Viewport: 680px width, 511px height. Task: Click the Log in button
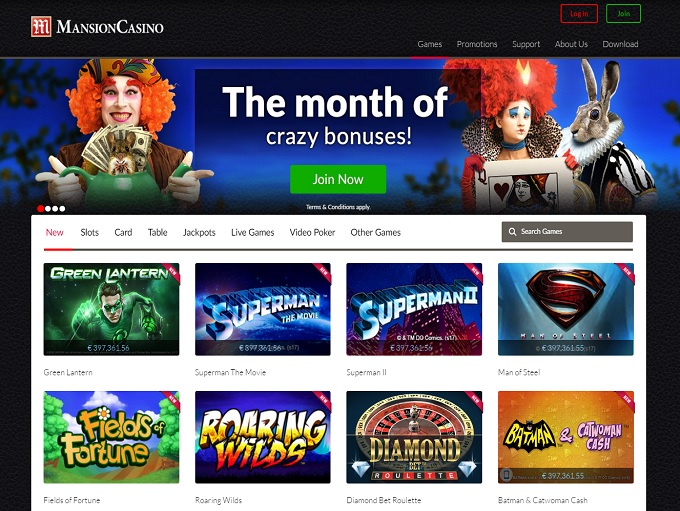tap(579, 13)
